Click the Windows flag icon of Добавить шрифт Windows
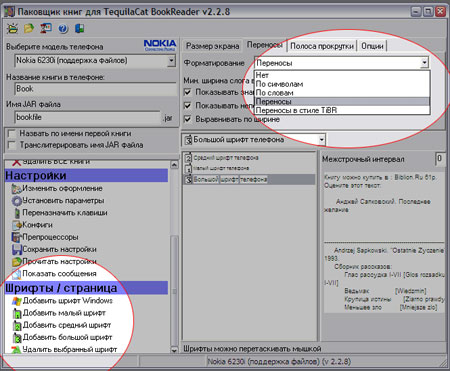Viewport: 450px width, 371px height. coord(17,301)
